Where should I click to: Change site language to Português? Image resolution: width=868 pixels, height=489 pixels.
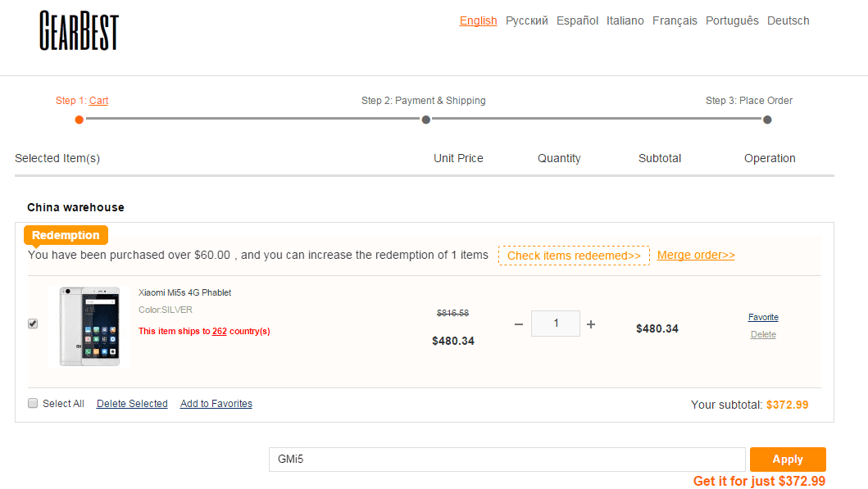click(x=732, y=20)
